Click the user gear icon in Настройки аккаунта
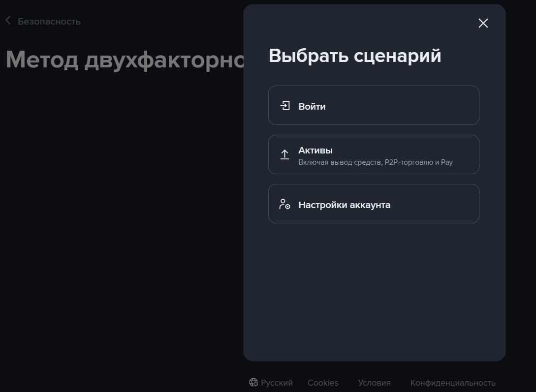 (x=284, y=204)
